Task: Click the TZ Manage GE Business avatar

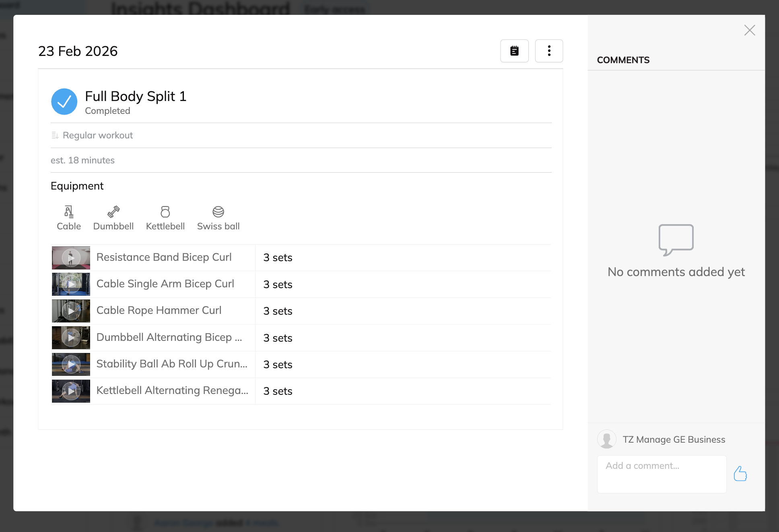Action: point(607,439)
